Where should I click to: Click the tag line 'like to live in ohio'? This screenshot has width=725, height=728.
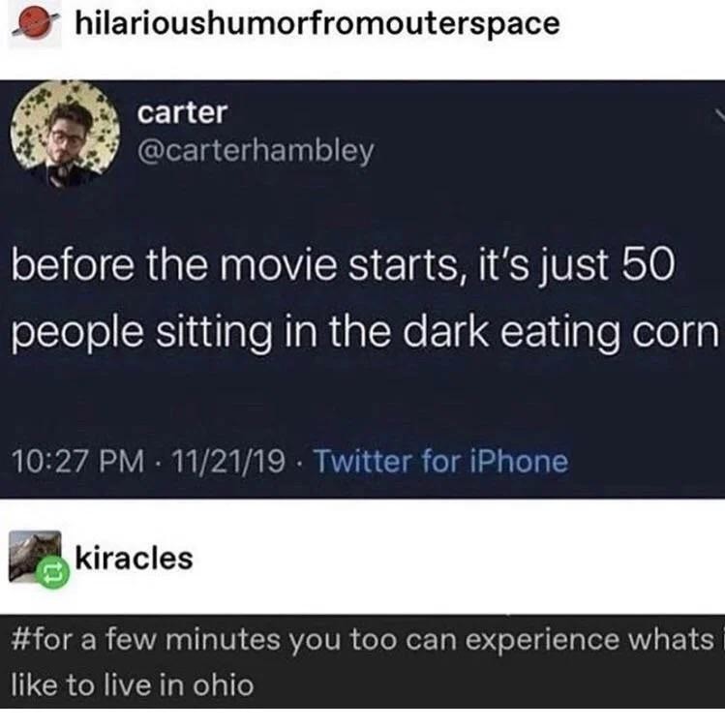point(133,684)
